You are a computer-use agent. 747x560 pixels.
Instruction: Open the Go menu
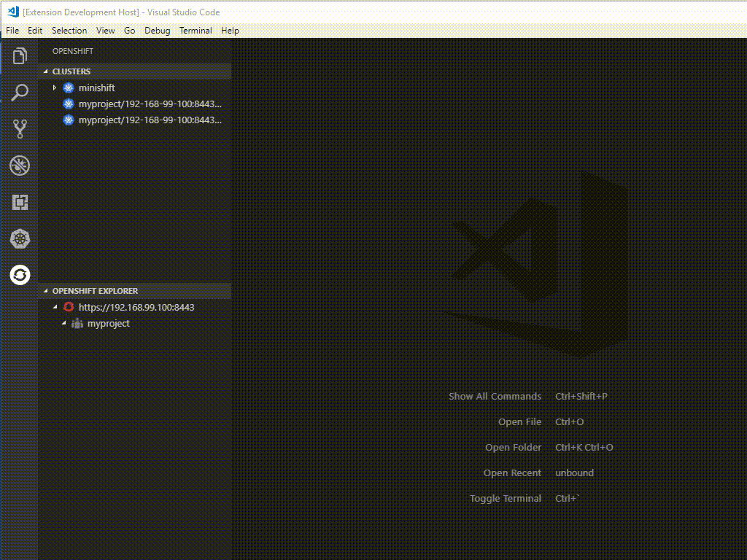[x=129, y=31]
